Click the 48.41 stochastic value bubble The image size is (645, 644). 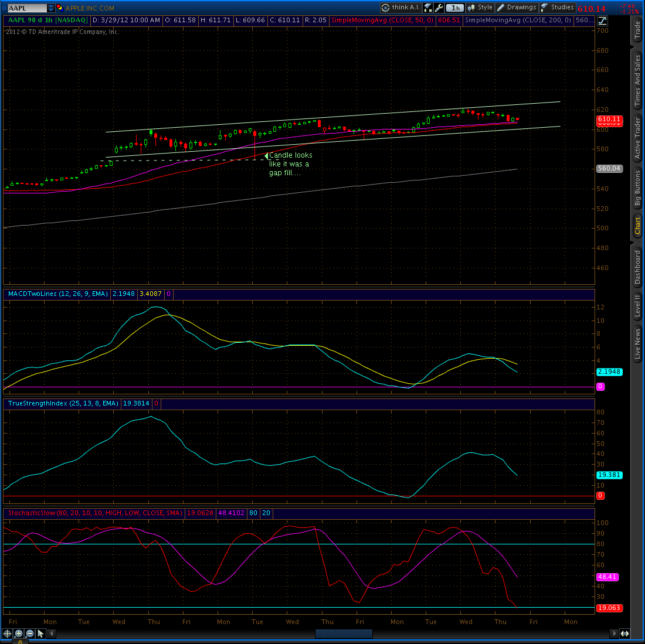[607, 577]
